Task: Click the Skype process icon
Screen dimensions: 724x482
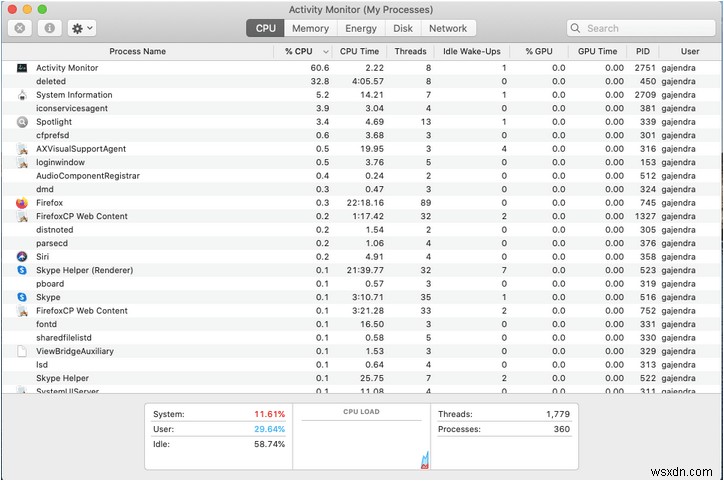Action: [22, 297]
